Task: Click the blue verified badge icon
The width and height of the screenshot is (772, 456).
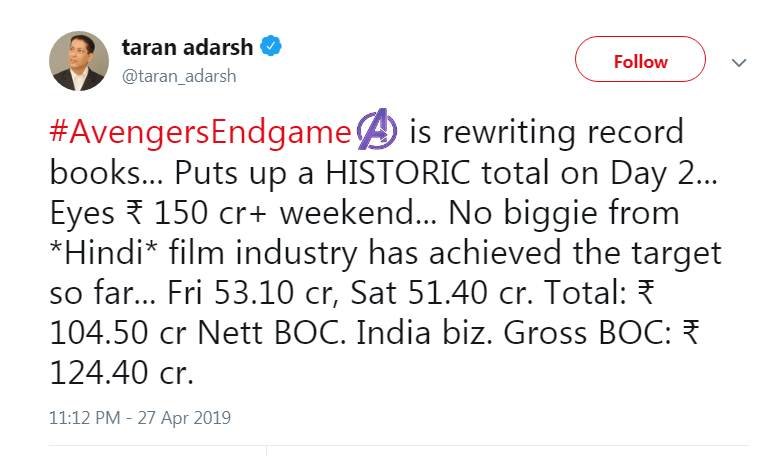Action: (x=271, y=47)
